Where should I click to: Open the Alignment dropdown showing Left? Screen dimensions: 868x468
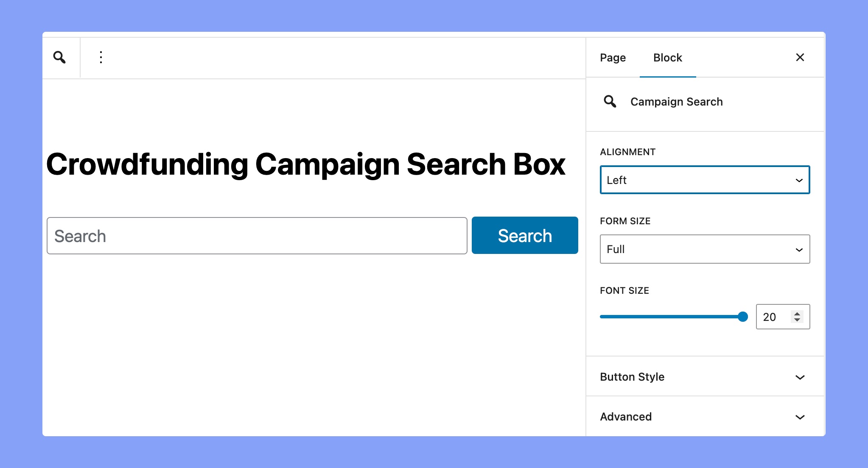tap(705, 180)
